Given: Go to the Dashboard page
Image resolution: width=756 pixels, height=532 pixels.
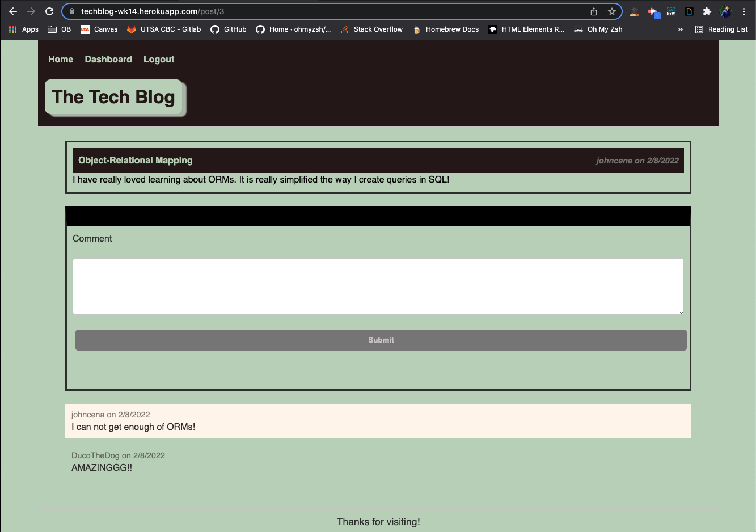Looking at the screenshot, I should click(x=108, y=59).
